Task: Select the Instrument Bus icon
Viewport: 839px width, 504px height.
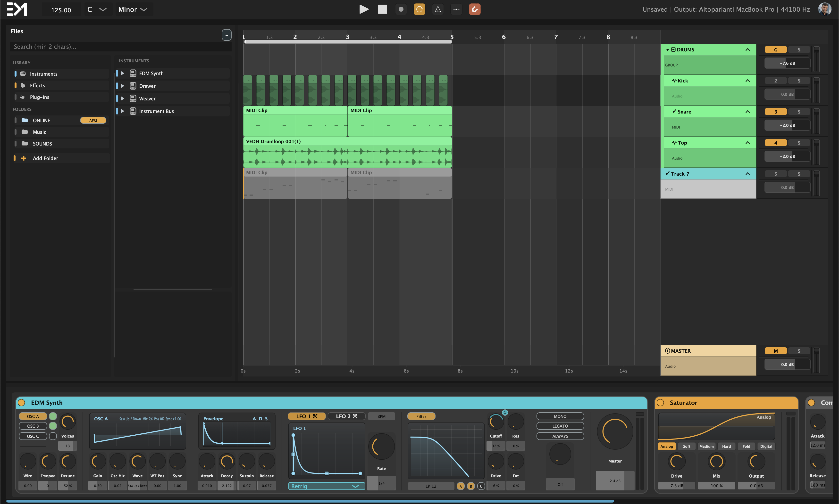Action: [133, 111]
